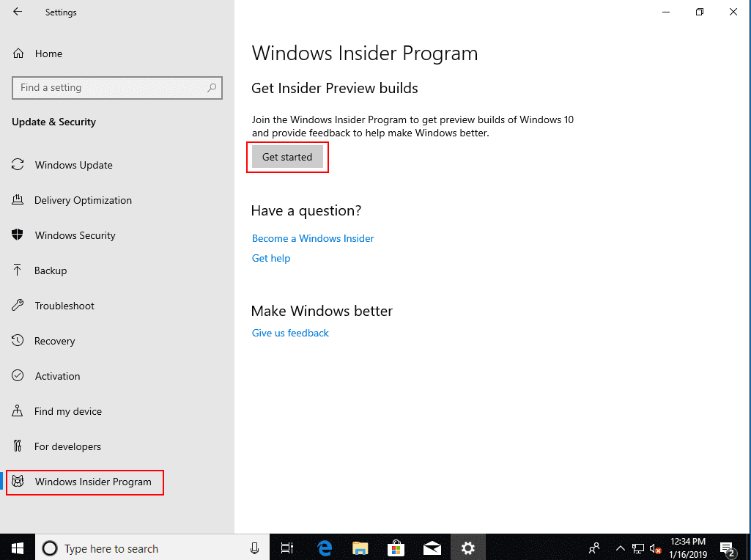Open Windows Security via the shield icon
This screenshot has height=560, width=751.
click(18, 235)
